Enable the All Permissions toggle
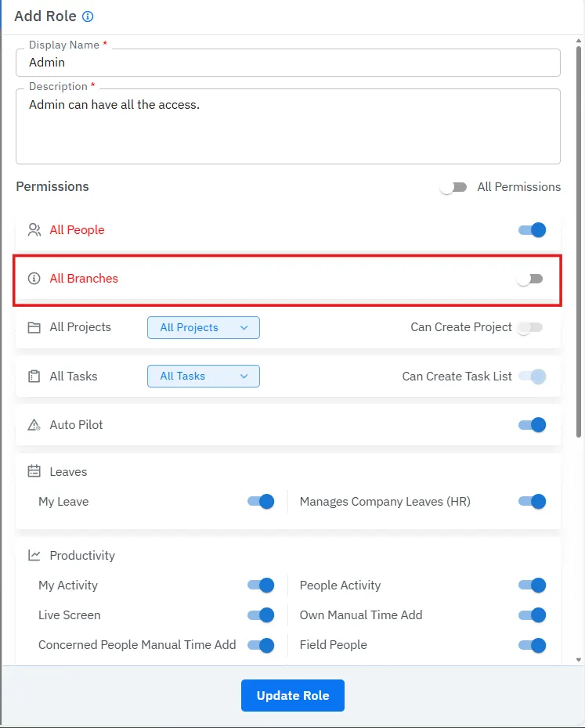 (x=453, y=187)
